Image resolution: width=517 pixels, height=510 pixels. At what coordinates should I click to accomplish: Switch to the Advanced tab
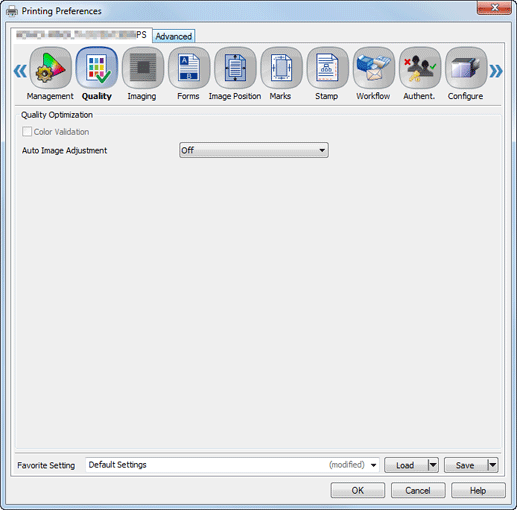point(174,36)
